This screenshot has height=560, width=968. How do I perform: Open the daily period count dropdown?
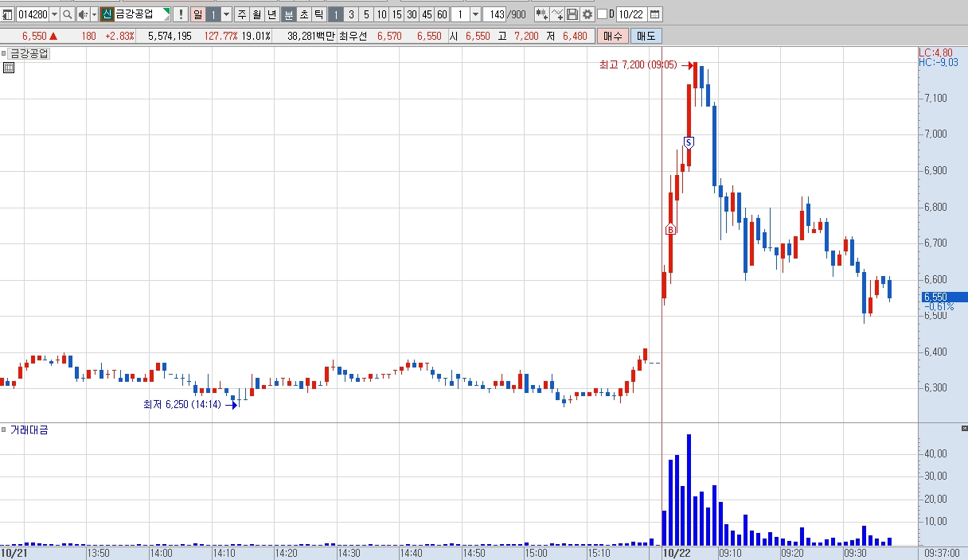226,14
